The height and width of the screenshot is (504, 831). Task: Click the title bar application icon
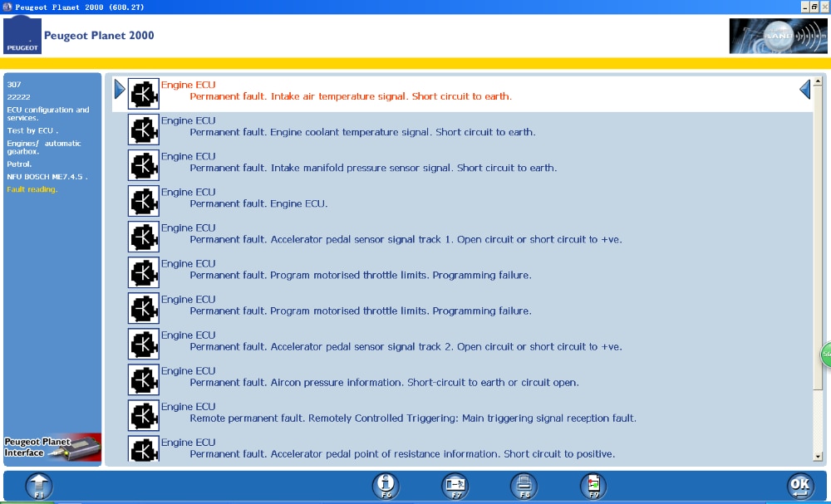point(7,7)
